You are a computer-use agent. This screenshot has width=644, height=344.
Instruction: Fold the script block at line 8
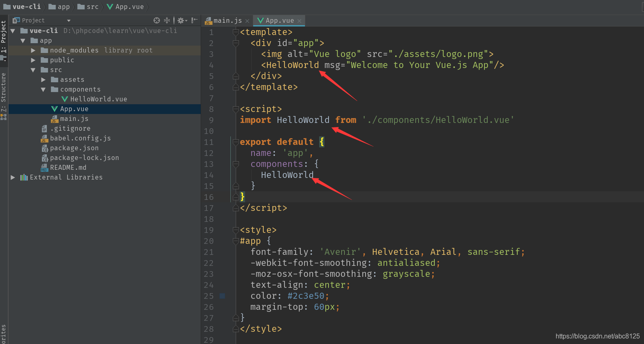[x=236, y=109]
